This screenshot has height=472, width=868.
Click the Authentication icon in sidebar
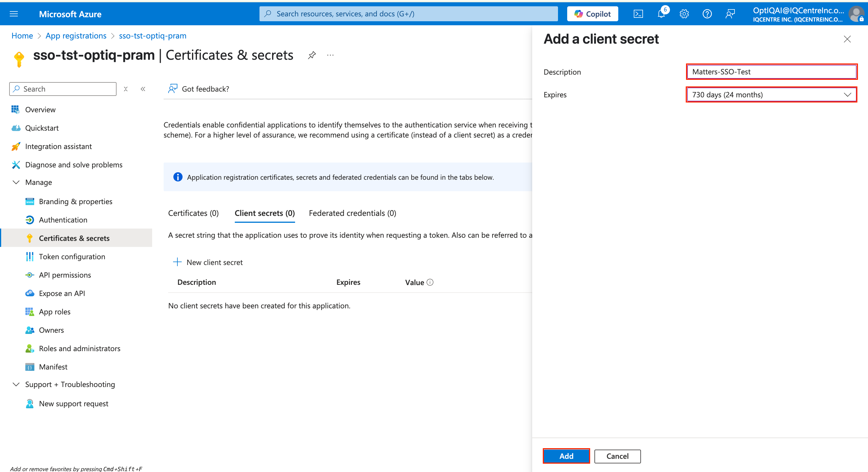click(30, 220)
